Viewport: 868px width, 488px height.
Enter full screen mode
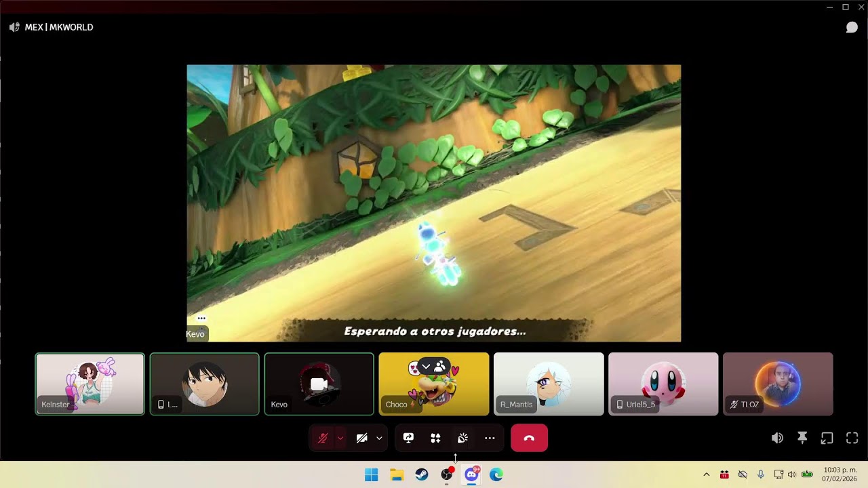pos(852,439)
